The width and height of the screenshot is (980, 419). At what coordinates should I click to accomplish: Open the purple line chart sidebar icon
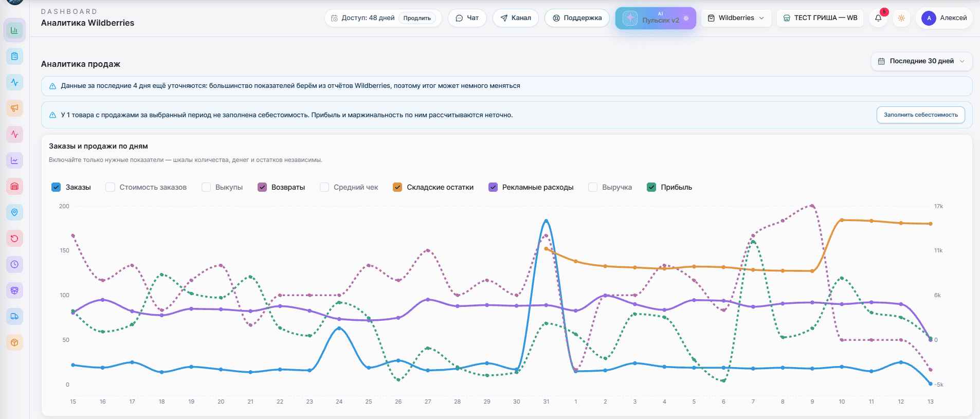(14, 160)
